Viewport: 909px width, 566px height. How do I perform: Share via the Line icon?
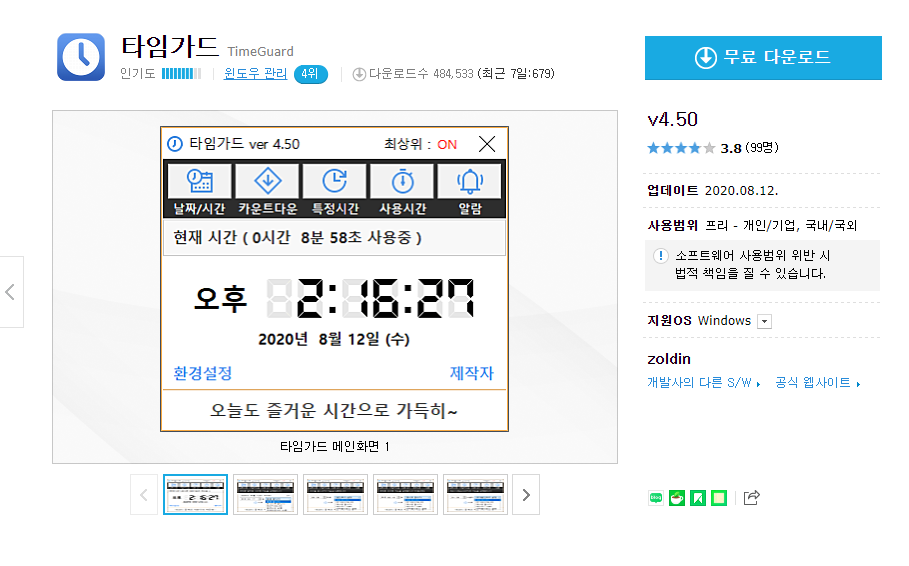click(x=656, y=498)
